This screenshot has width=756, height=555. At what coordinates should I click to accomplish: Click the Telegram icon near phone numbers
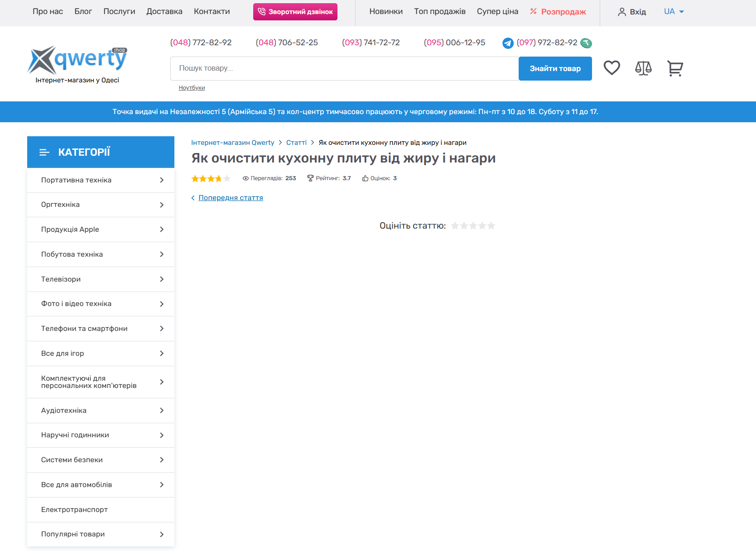[508, 43]
